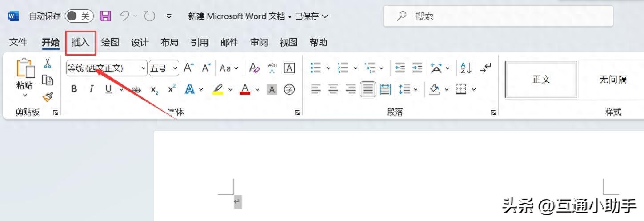644x221 pixels.
Task: Increase paragraph indent icon
Action: (417, 68)
